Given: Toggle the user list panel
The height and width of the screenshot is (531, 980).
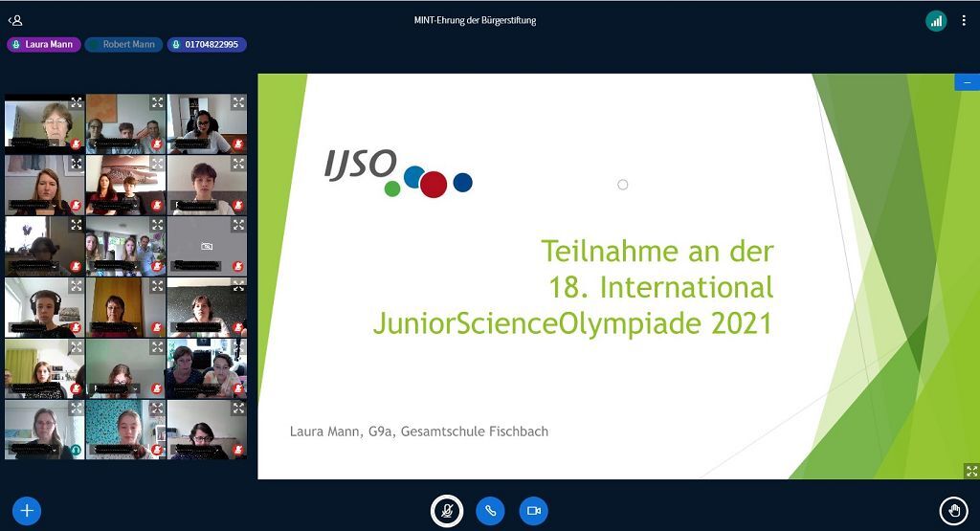Looking at the screenshot, I should pos(15,20).
